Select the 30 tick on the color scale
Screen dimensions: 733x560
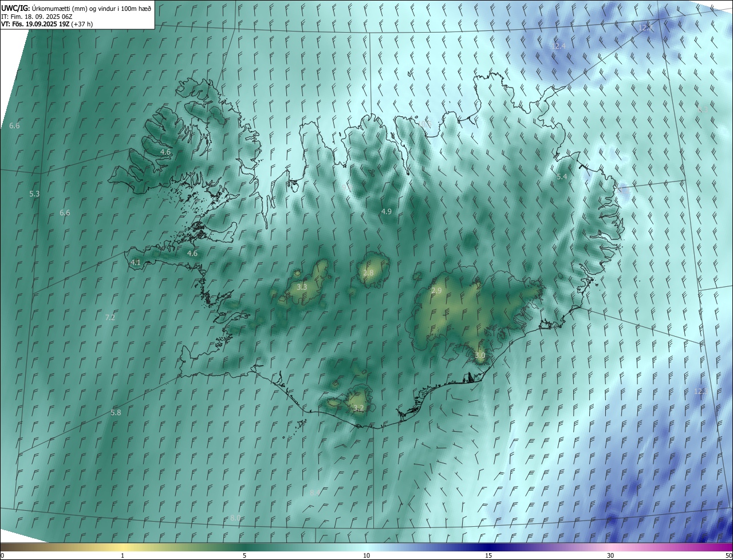[x=610, y=555]
